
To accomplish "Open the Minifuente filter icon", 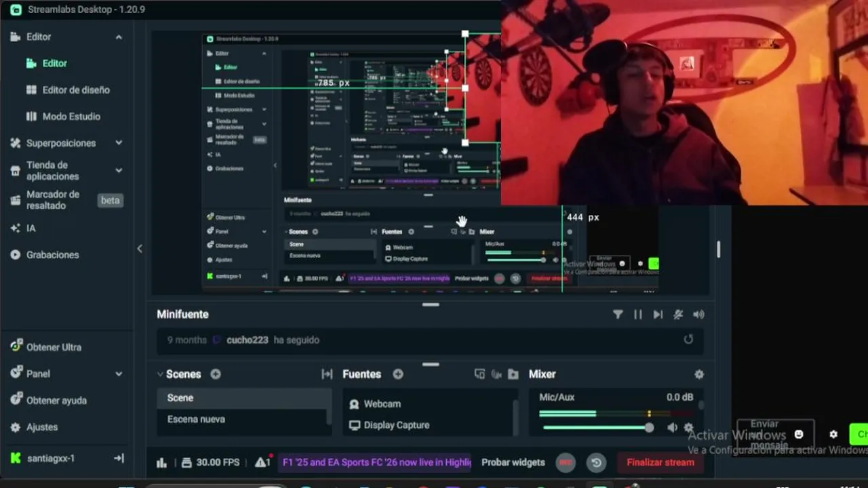I will [618, 314].
